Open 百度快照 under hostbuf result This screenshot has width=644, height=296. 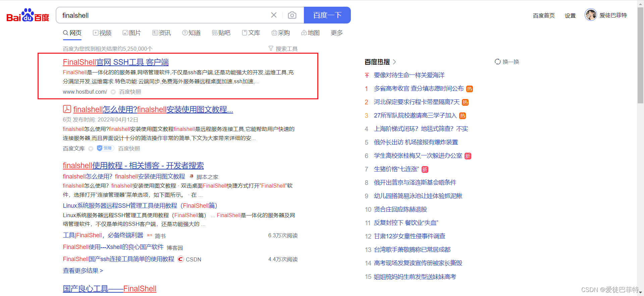[130, 92]
